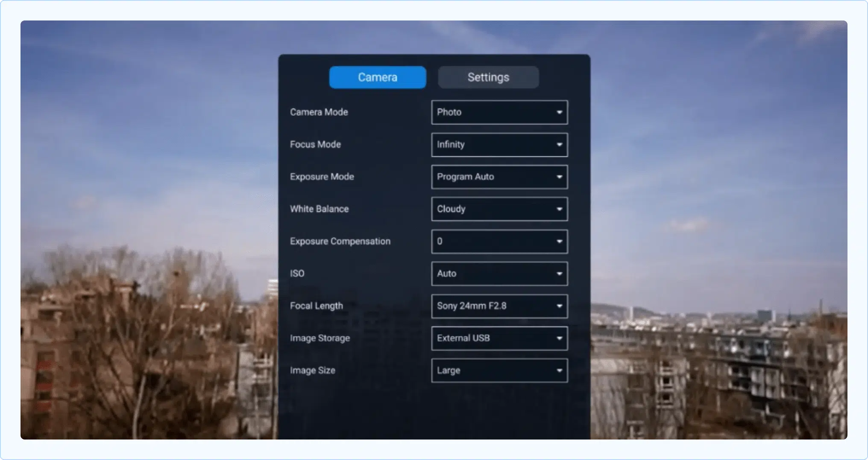The image size is (868, 460).
Task: Open the Camera Mode dropdown showing Photo
Action: (x=499, y=112)
